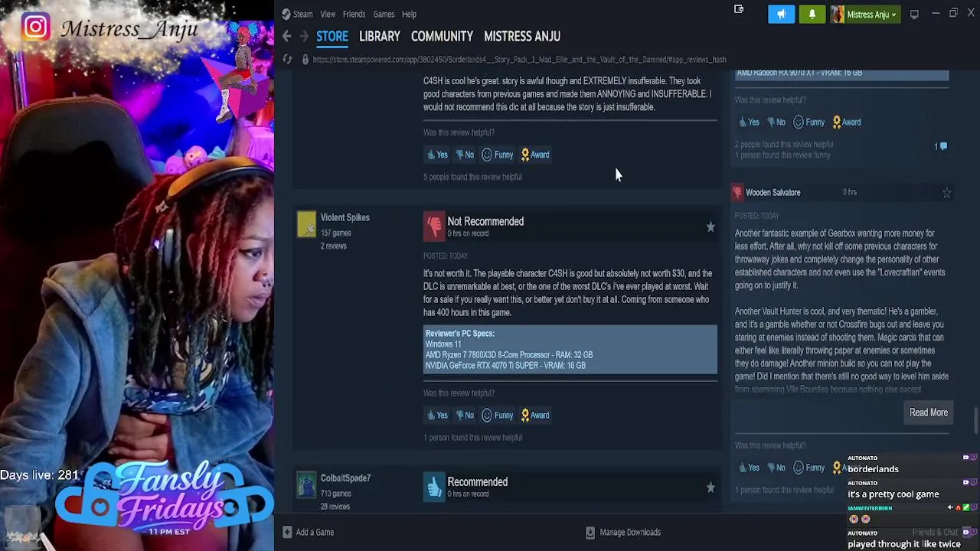This screenshot has width=980, height=551.
Task: Vote Yes on Wooden Salvatore's review
Action: point(749,468)
